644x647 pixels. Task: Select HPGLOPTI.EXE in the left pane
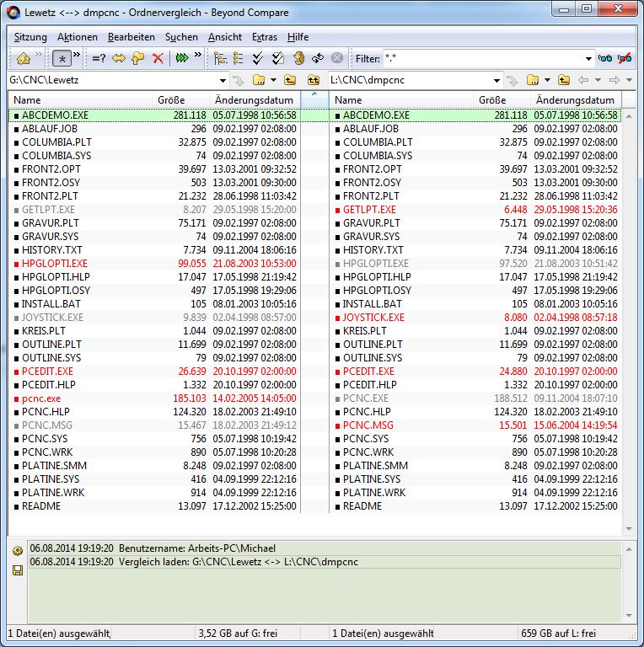pyautogui.click(x=154, y=263)
